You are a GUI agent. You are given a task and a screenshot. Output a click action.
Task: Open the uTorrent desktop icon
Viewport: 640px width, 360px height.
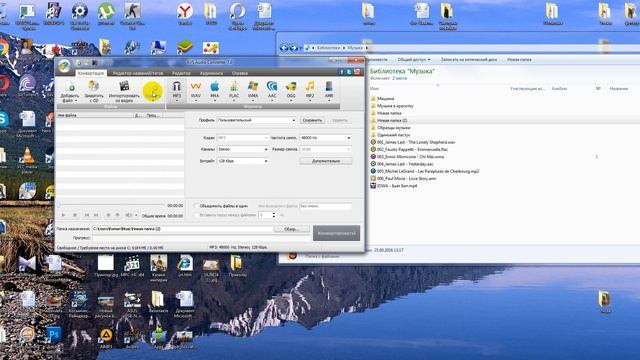point(106,14)
